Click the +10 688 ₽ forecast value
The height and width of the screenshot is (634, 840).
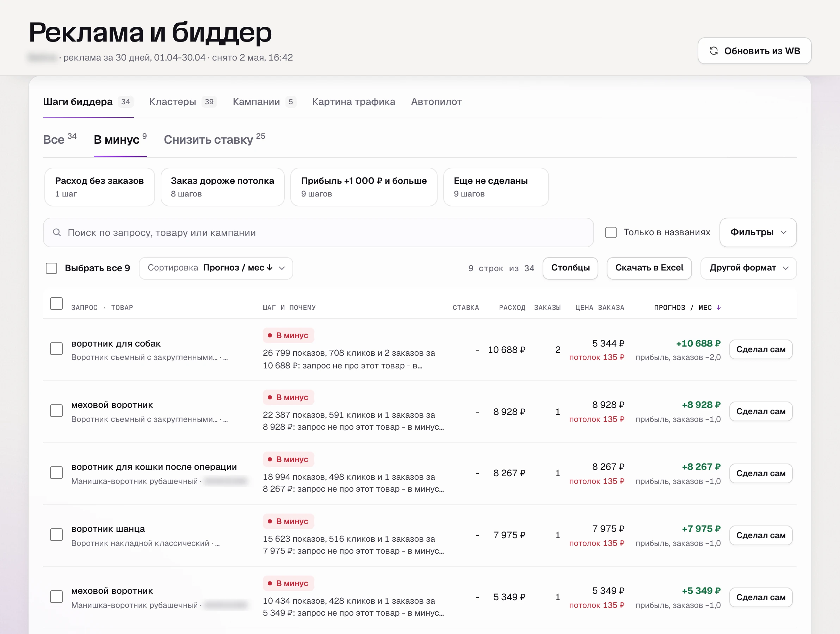coord(698,343)
